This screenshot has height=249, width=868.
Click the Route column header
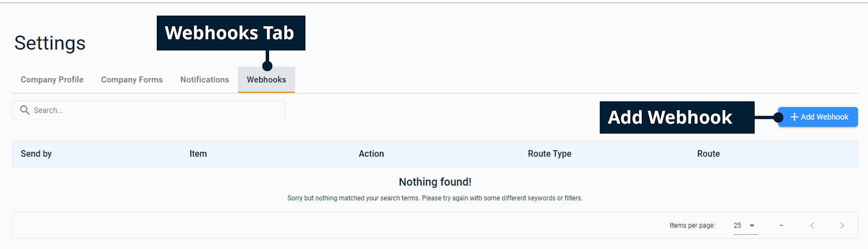pos(709,154)
